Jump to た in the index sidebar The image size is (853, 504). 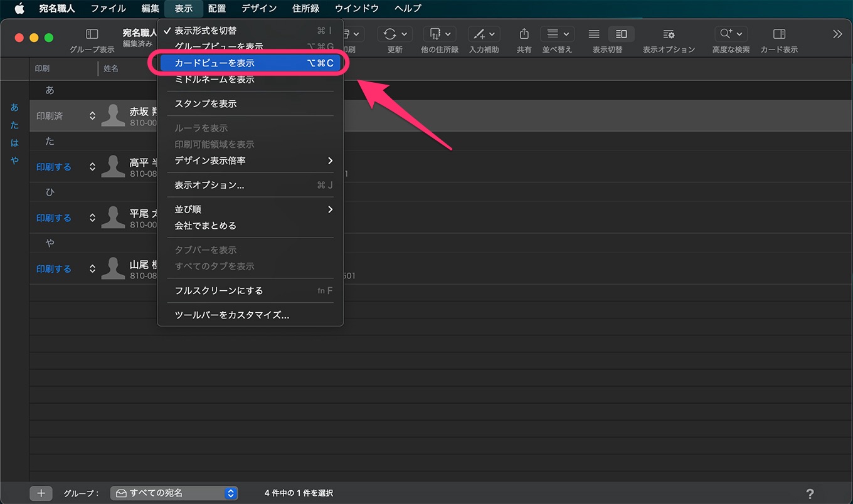click(15, 125)
